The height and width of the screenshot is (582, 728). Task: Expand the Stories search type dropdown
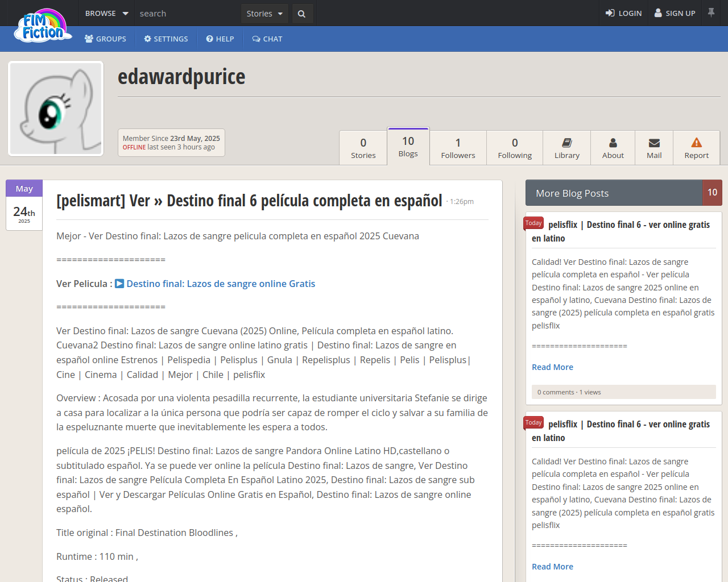point(264,14)
